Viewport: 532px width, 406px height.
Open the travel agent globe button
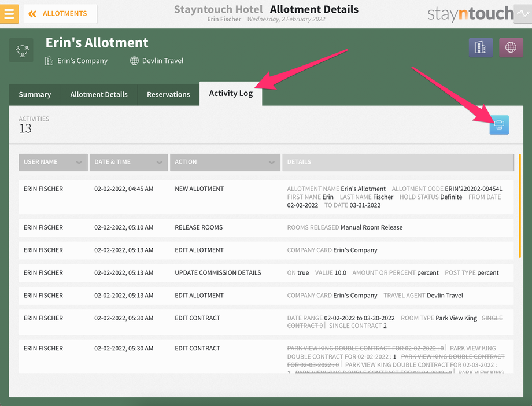(x=511, y=47)
